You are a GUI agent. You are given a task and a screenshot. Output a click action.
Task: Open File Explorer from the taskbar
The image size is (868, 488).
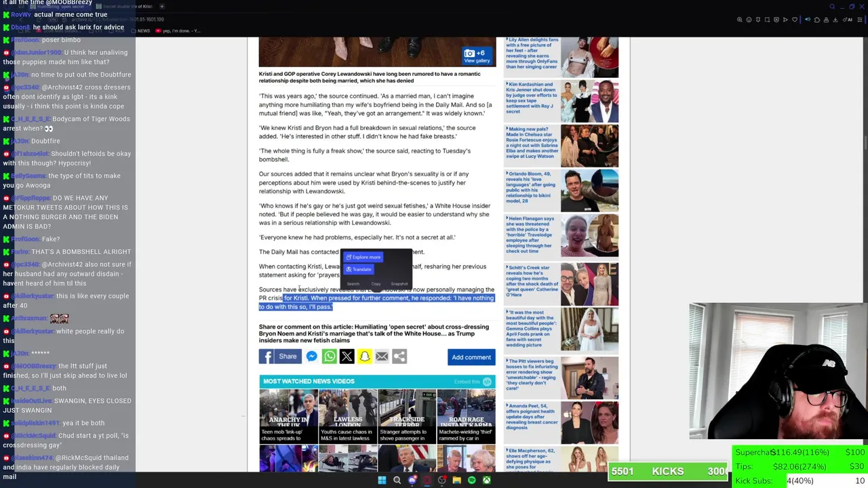coord(457,481)
